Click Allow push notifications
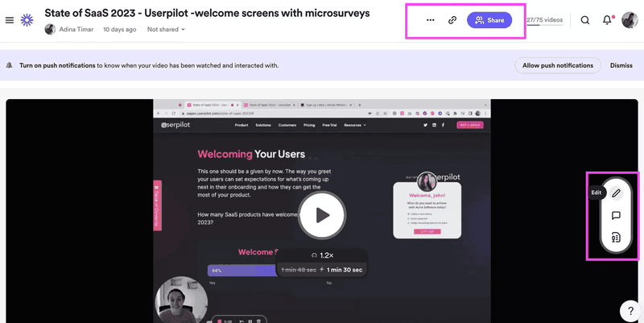The width and height of the screenshot is (644, 323). click(558, 65)
